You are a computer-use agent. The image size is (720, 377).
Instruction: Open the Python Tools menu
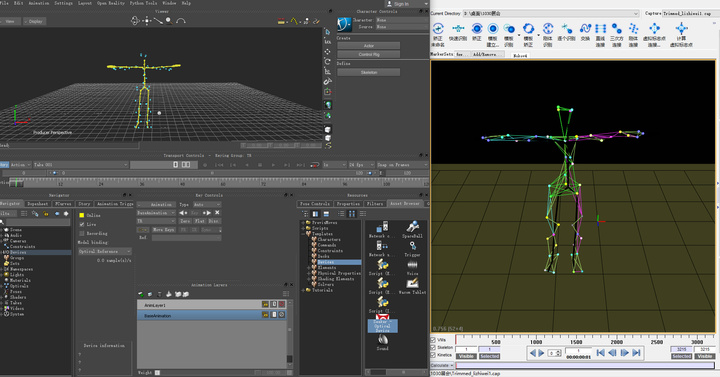(x=143, y=3)
